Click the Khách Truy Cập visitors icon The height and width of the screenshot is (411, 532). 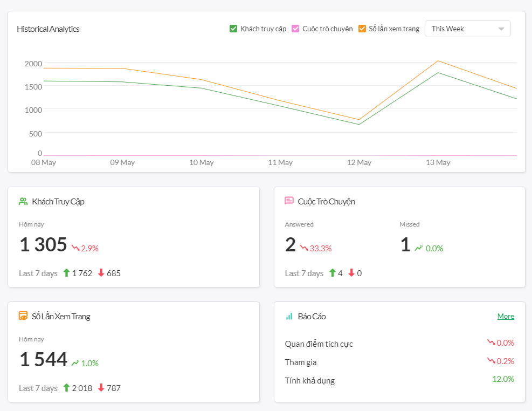[23, 201]
